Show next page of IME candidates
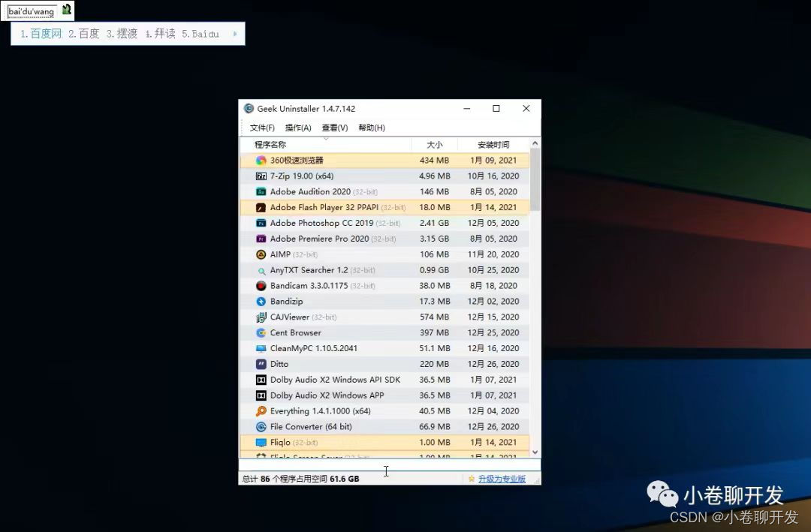Screen dimensions: 811x532 tap(235, 34)
